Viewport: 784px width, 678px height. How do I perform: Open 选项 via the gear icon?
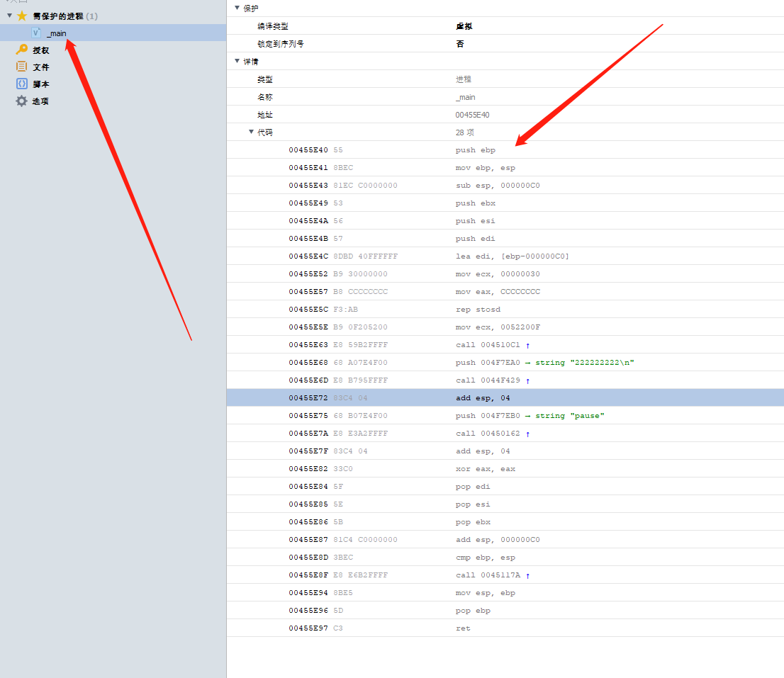pos(21,101)
